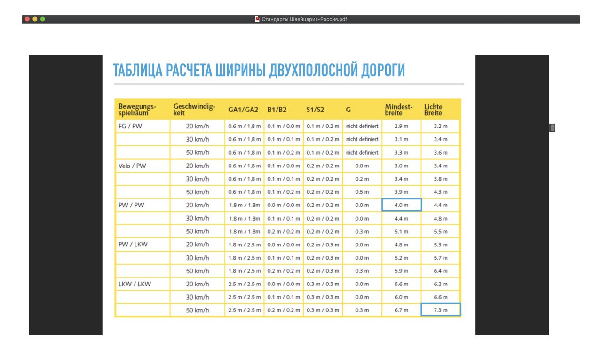Select the PW / LKW row label
Screen dimensions: 602x364
[x=132, y=245]
